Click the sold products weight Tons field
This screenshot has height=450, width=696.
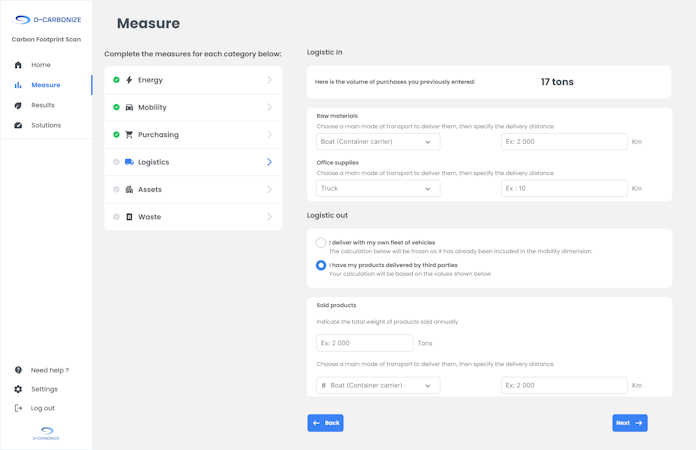tap(364, 343)
